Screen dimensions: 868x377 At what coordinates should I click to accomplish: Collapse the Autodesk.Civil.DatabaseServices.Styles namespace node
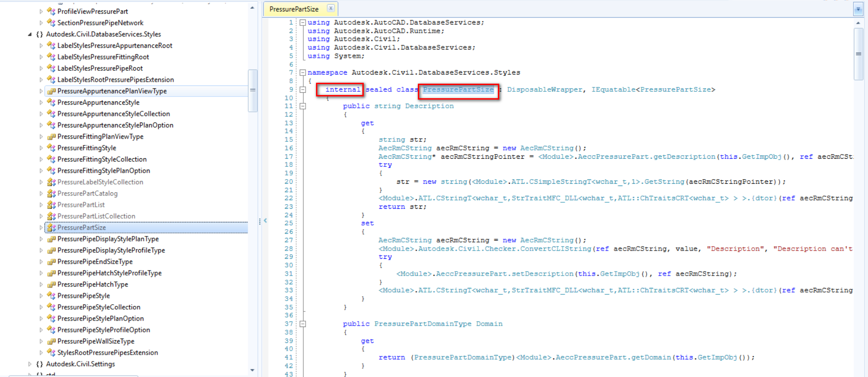[x=30, y=34]
